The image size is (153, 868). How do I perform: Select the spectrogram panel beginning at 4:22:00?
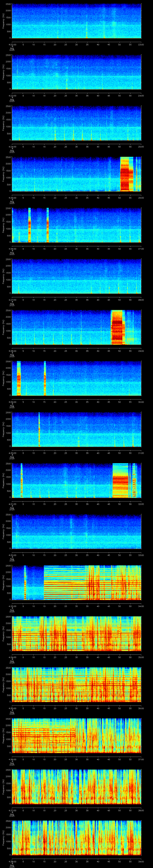pos(76,21)
